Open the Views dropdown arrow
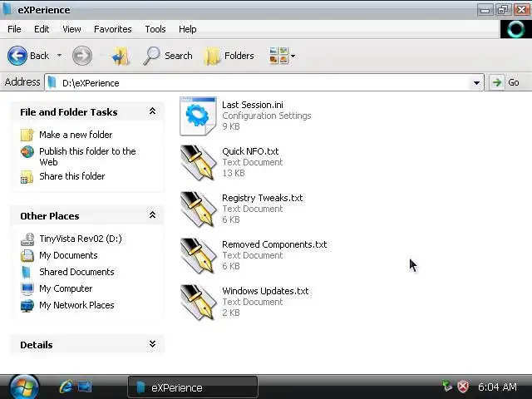The height and width of the screenshot is (399, 532). 293,56
